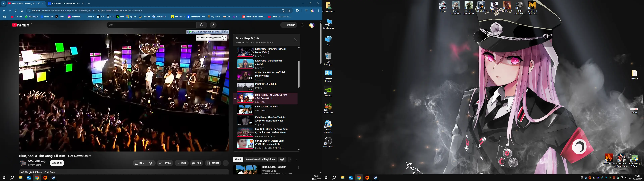
Task: Select the Metro Last Light desktop shortcut
Action: pos(532,8)
